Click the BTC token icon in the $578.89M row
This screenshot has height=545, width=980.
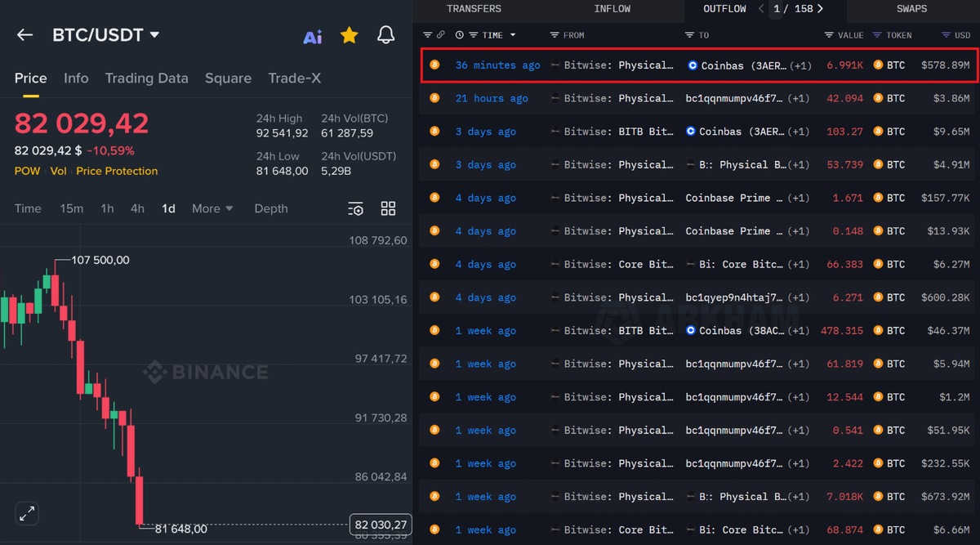pyautogui.click(x=878, y=65)
